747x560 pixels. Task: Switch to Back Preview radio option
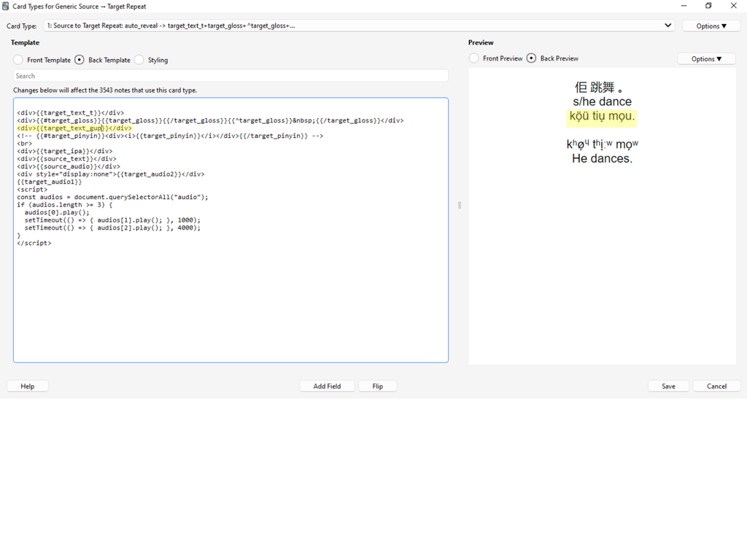coord(531,58)
